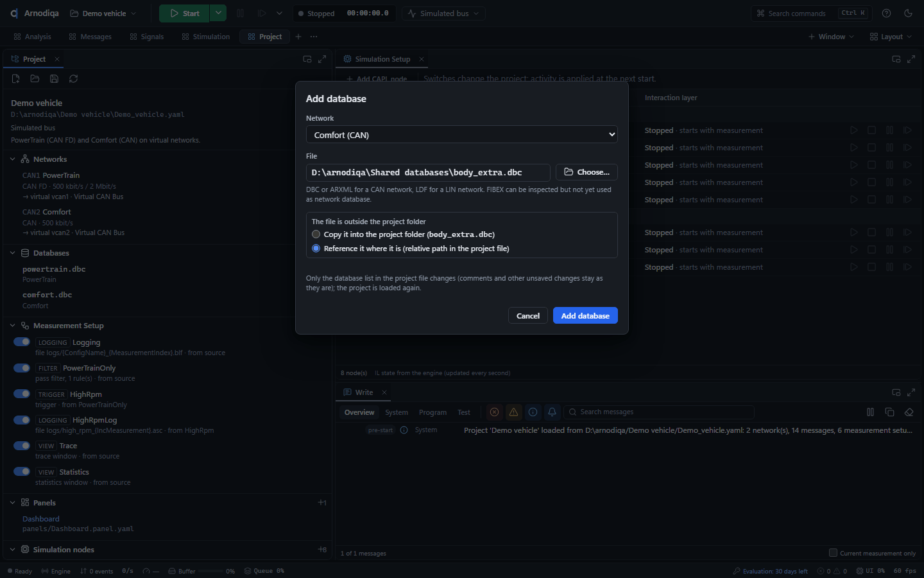The width and height of the screenshot is (924, 578).
Task: Clear the Write panel with eraser icon
Action: (x=909, y=412)
